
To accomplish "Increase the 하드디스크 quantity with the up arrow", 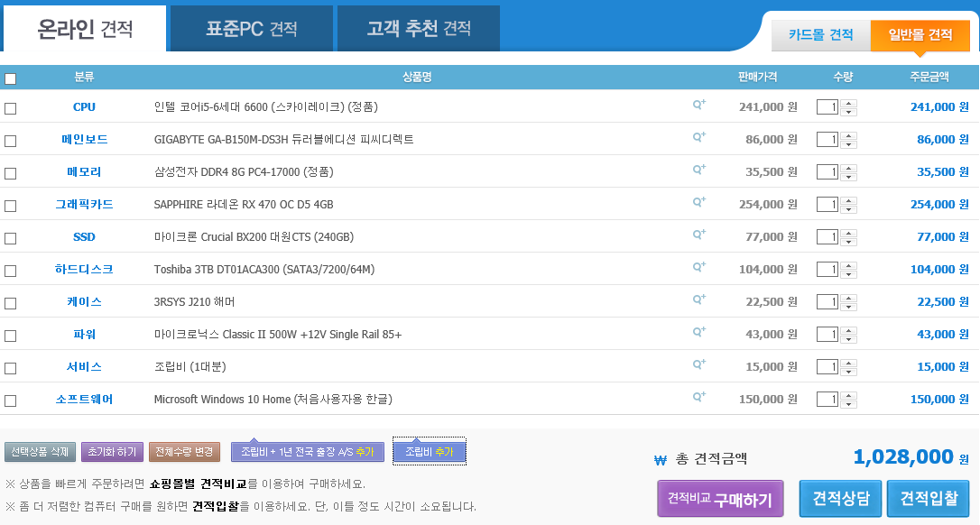I will (x=848, y=265).
